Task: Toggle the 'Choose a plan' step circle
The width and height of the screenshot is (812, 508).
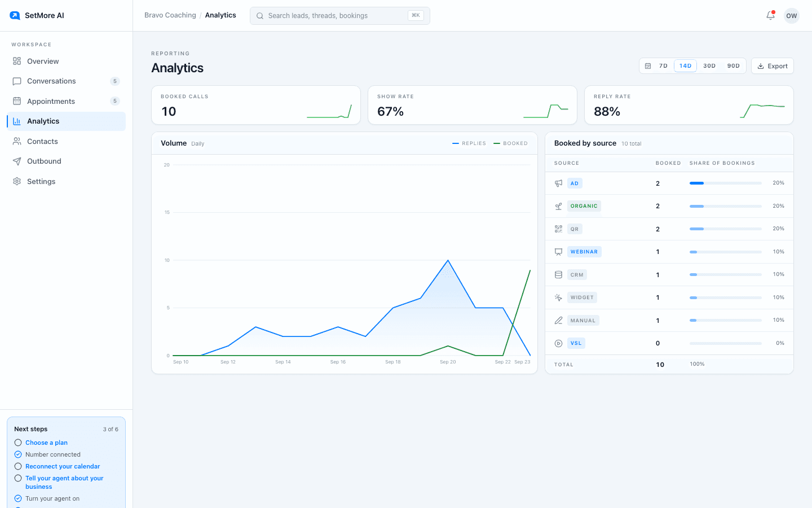Action: click(x=18, y=443)
